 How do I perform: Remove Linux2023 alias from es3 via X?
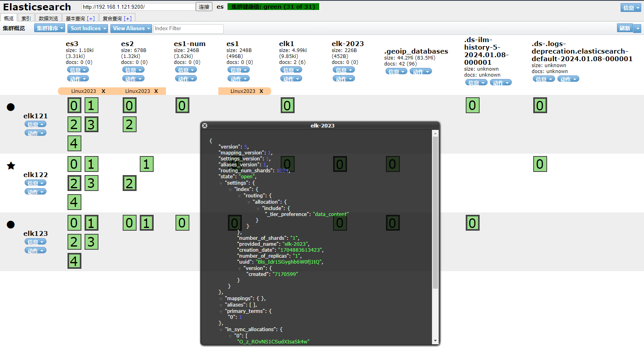(x=104, y=91)
